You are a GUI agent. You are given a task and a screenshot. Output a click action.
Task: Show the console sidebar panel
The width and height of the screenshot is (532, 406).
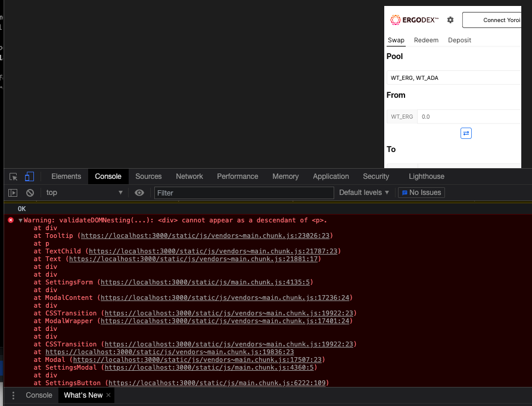(13, 193)
